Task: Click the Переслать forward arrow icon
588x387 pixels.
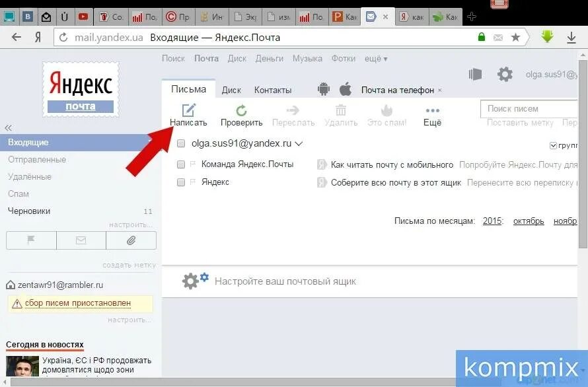Action: tap(293, 110)
